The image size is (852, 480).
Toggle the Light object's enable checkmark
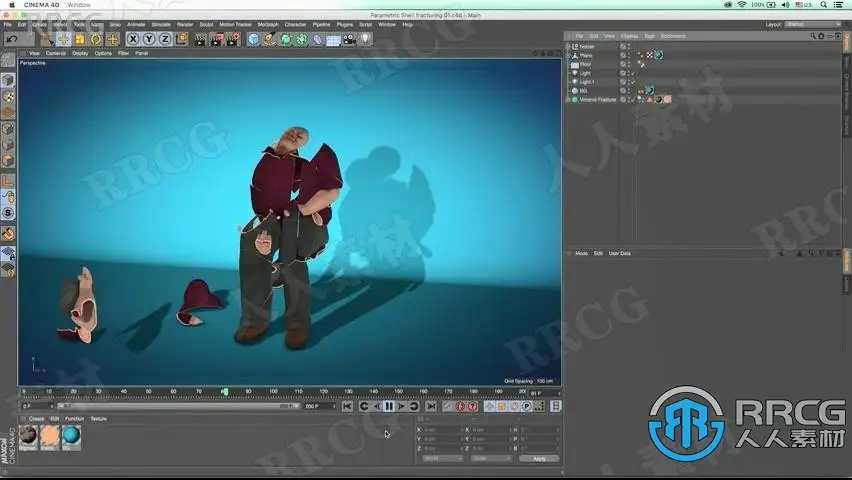633,73
